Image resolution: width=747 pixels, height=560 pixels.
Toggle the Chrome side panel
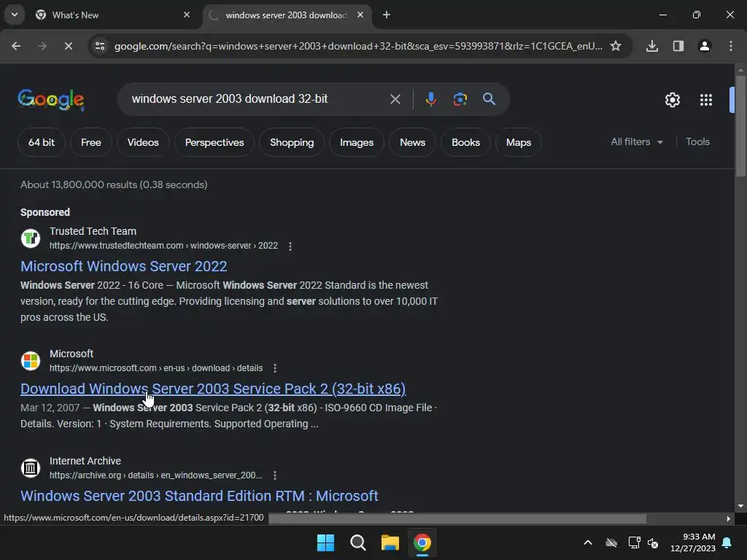[678, 46]
